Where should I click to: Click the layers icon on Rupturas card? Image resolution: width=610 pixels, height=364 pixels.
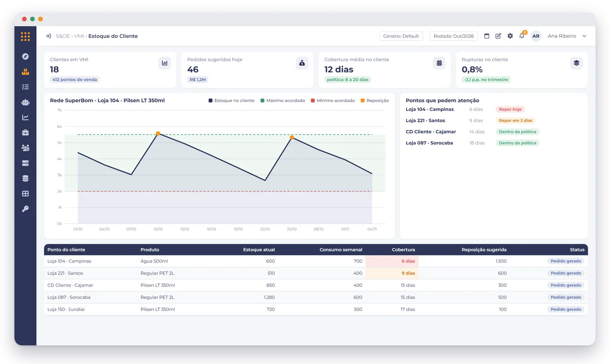click(x=576, y=63)
